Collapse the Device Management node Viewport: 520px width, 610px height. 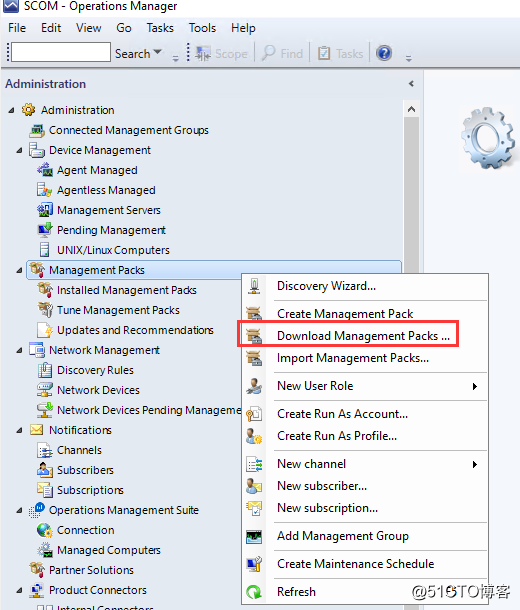click(x=19, y=151)
